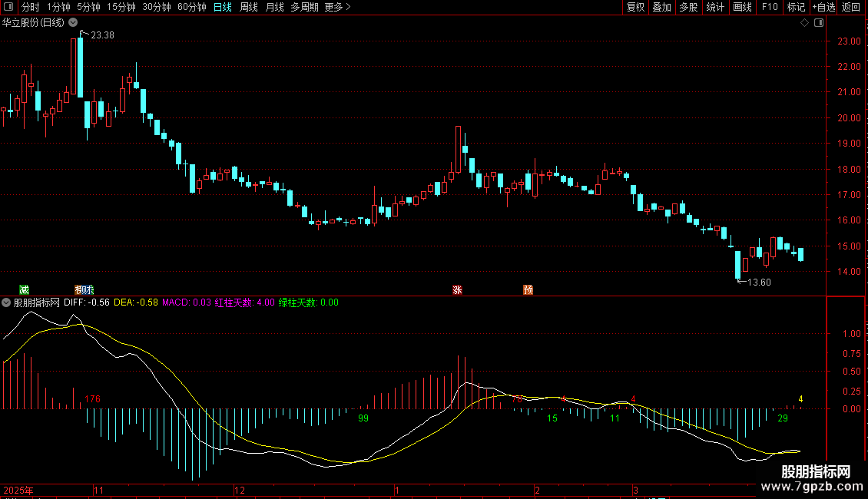Expand 更多 period options
The height and width of the screenshot is (499, 868).
pos(337,7)
